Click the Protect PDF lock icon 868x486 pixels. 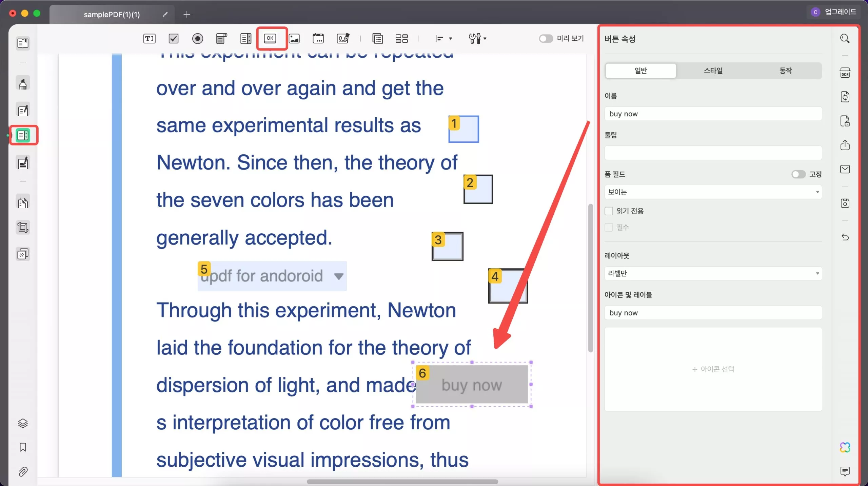point(845,121)
